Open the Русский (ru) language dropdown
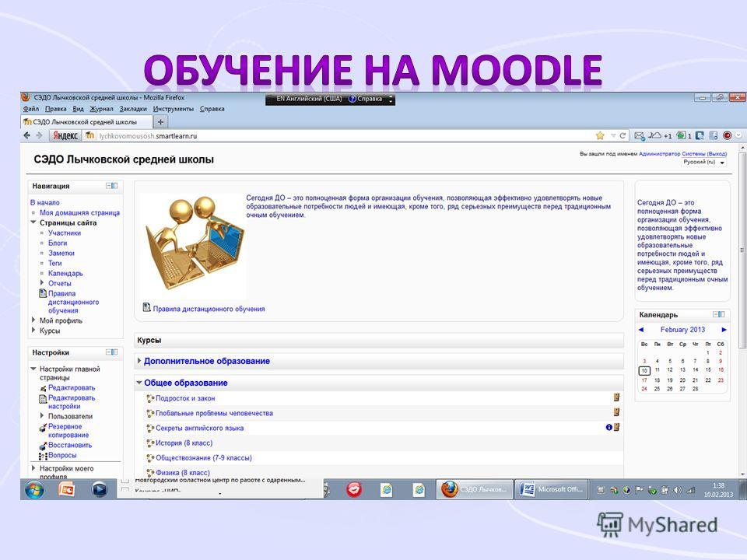This screenshot has width=747, height=560. point(704,163)
